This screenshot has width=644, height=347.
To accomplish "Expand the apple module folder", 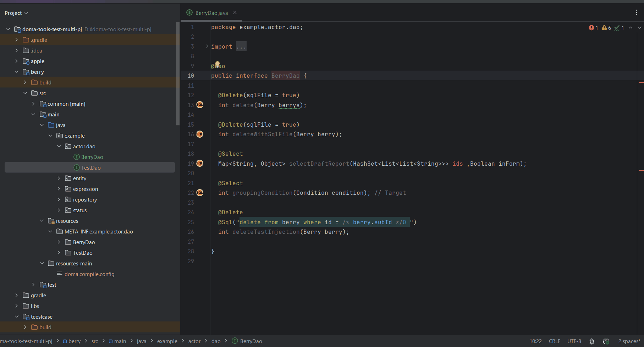I will click(x=17, y=61).
